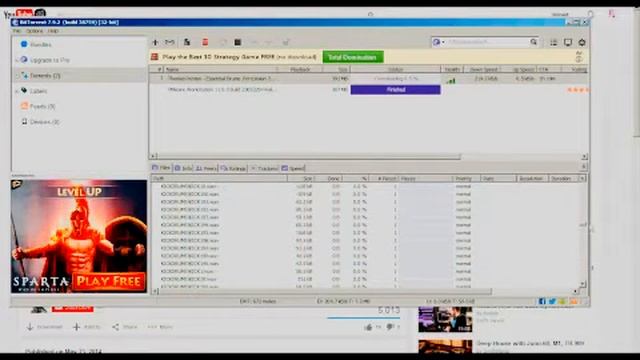Click the orange rating stars
This screenshot has height=360, width=640.
tap(578, 90)
